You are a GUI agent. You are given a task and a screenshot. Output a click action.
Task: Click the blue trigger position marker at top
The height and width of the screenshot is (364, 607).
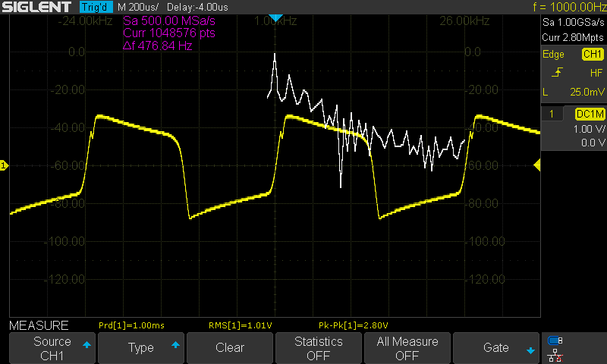pos(276,17)
